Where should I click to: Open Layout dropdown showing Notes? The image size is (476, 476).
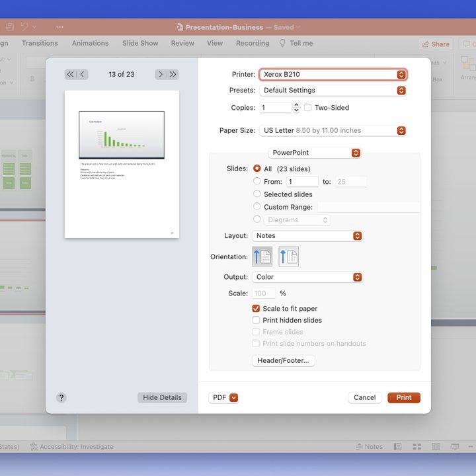coord(307,236)
